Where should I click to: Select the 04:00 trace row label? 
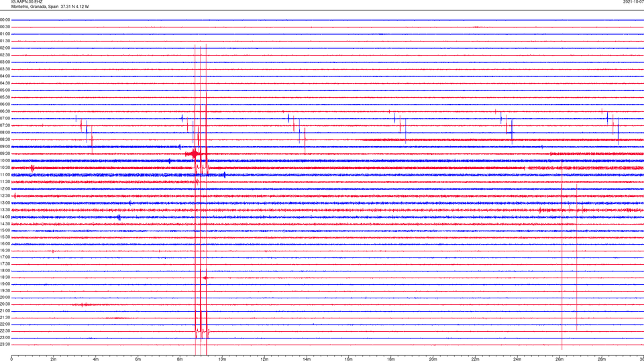point(5,76)
